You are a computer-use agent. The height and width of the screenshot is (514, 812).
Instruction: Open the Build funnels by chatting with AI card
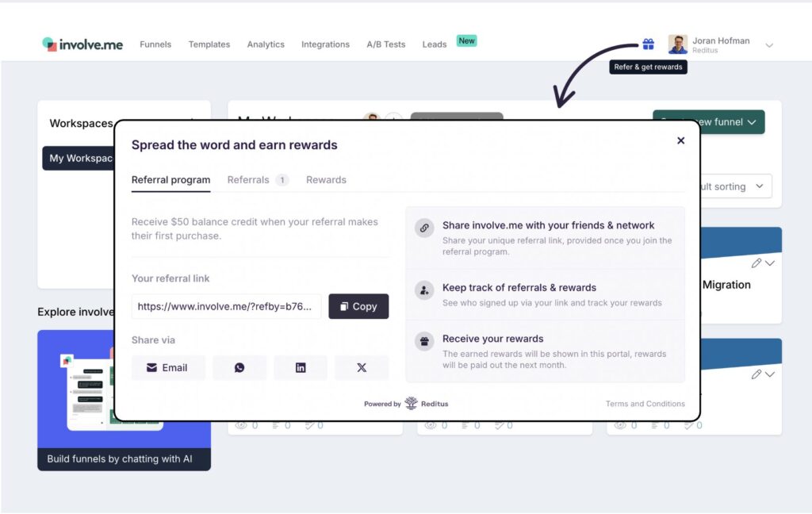coord(124,400)
